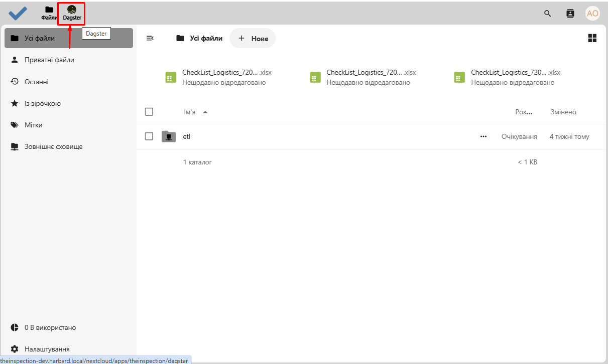Open the Contacts icon in the top bar
The width and height of the screenshot is (608, 364).
(570, 14)
